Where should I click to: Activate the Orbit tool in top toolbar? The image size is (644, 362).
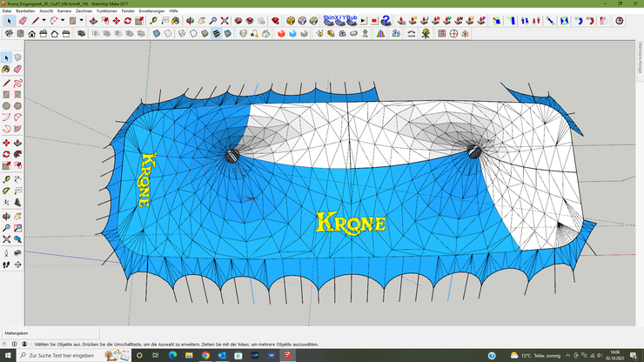[191, 21]
